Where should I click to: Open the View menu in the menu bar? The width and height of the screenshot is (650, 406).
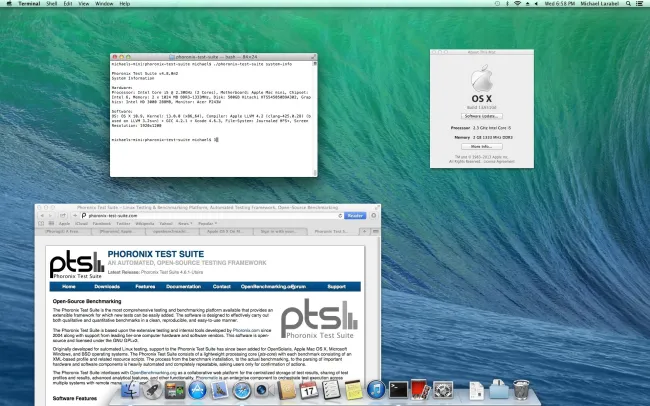click(84, 3)
